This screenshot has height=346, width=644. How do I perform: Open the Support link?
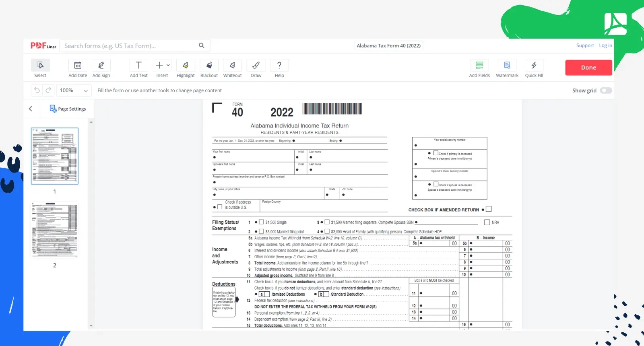(585, 45)
